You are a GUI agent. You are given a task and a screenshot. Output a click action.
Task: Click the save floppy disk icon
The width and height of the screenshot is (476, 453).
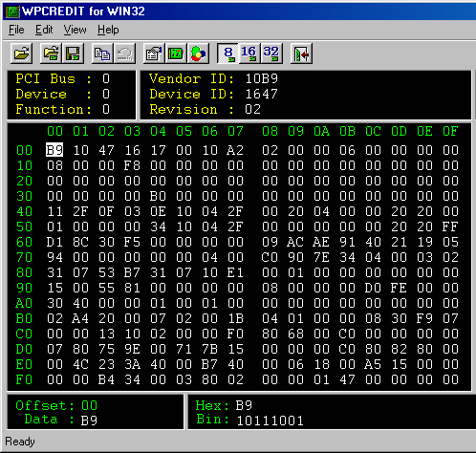[x=73, y=54]
